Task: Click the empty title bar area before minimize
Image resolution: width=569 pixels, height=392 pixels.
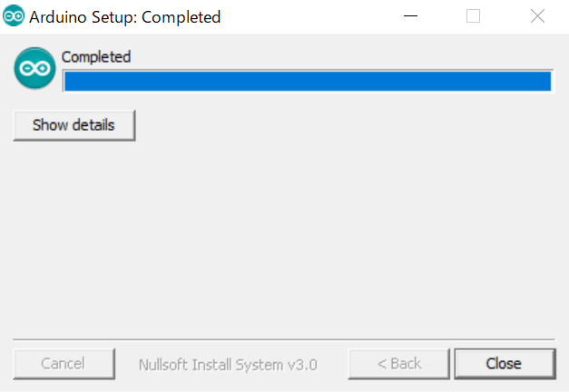Action: (x=309, y=16)
